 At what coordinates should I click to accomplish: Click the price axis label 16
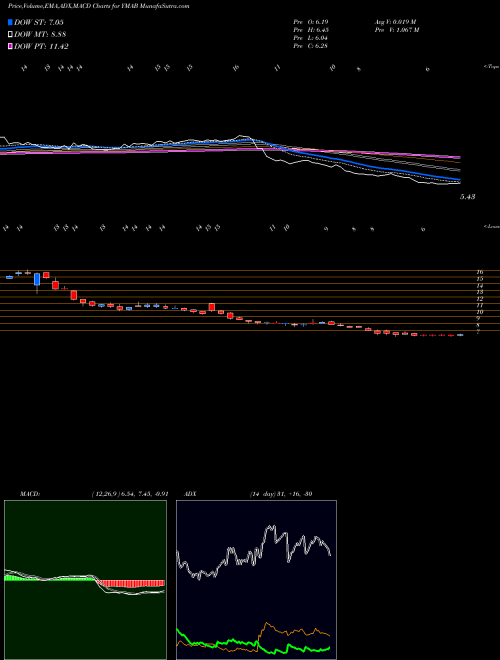[x=479, y=272]
